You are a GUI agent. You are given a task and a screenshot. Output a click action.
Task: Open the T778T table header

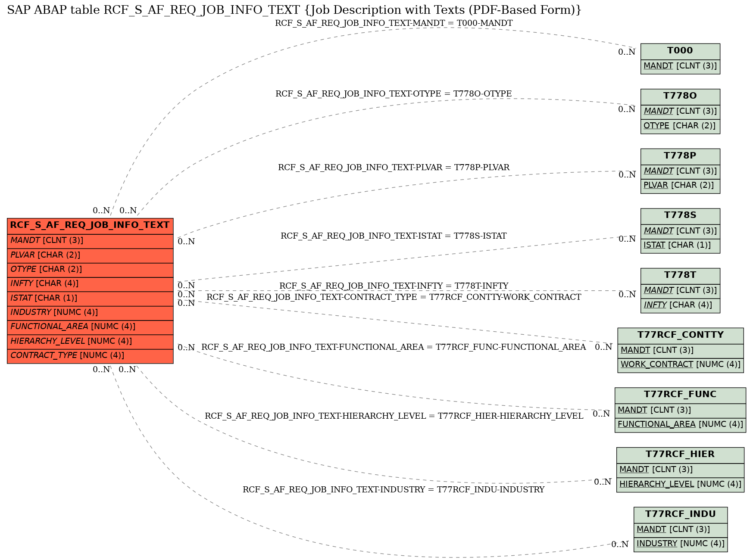coord(680,276)
